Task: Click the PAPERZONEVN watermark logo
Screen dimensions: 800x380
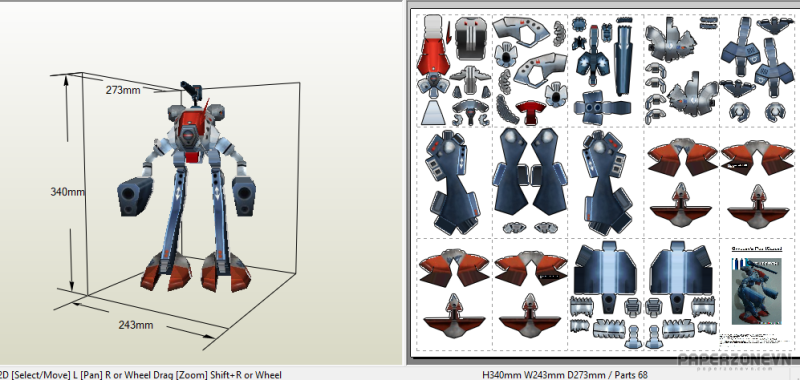Action: click(735, 361)
